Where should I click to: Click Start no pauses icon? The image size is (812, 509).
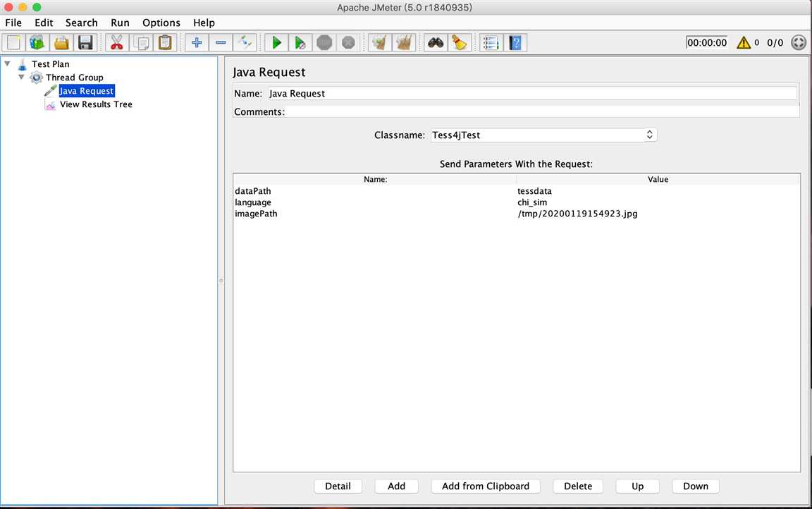coord(300,42)
